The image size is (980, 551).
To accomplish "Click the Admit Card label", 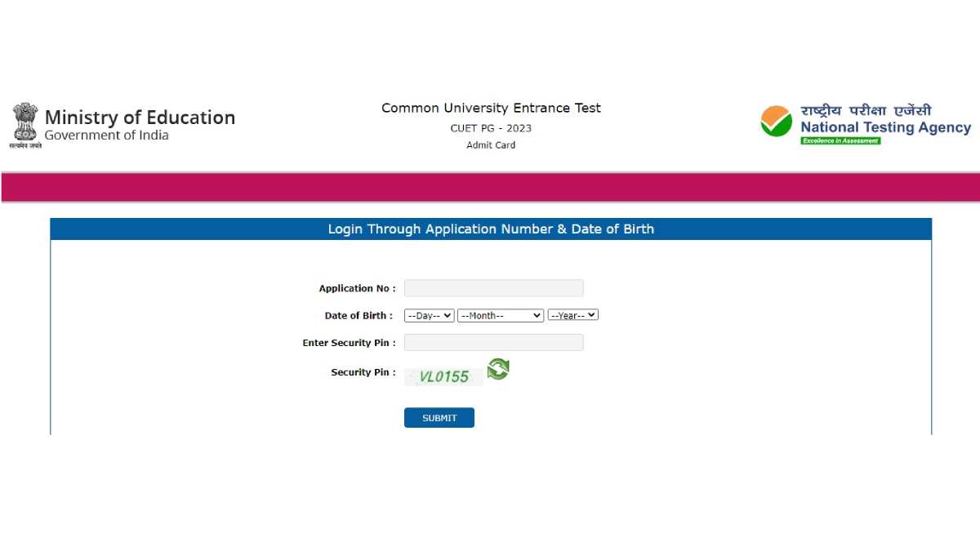I will click(490, 144).
